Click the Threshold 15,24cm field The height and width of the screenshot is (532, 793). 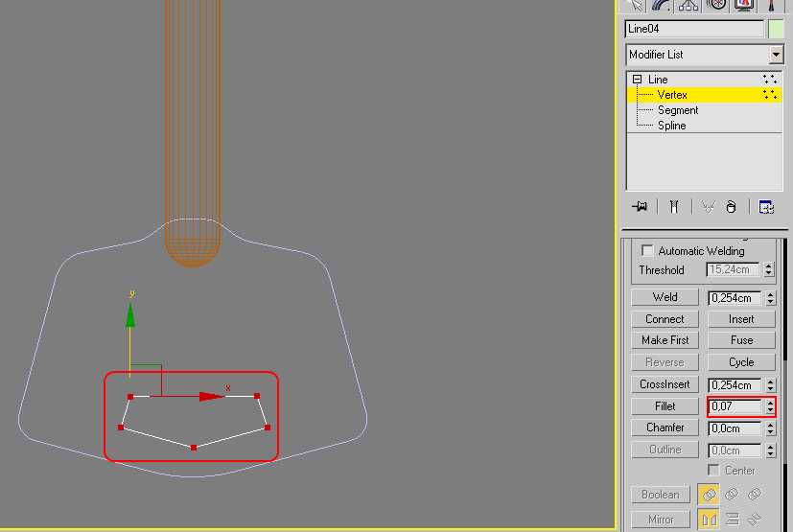click(733, 269)
